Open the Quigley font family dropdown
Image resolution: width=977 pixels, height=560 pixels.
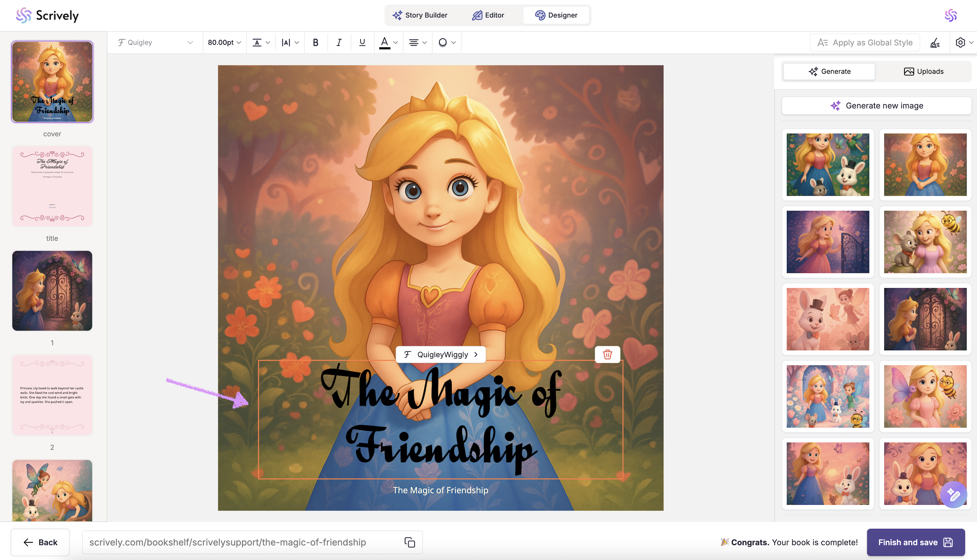[x=155, y=43]
